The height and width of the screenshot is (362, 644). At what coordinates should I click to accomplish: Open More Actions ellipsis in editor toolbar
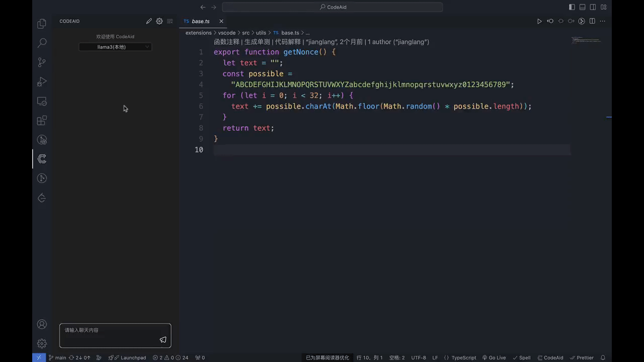coord(603,21)
